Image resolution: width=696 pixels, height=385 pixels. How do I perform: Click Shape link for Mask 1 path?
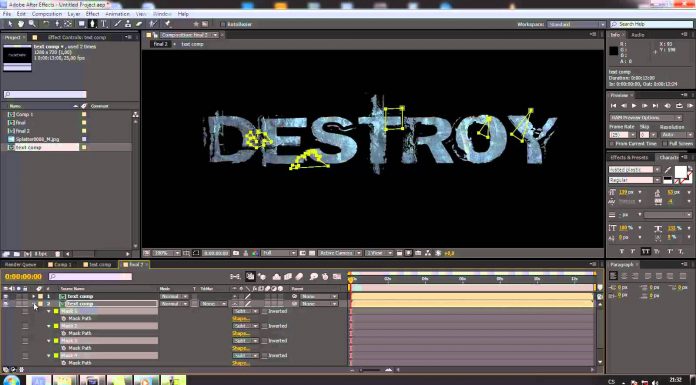coord(241,319)
